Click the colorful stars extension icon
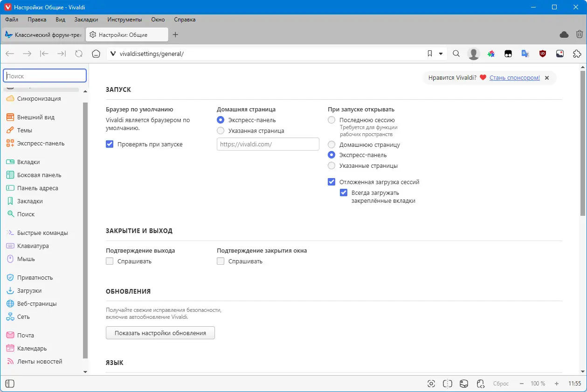 (491, 54)
